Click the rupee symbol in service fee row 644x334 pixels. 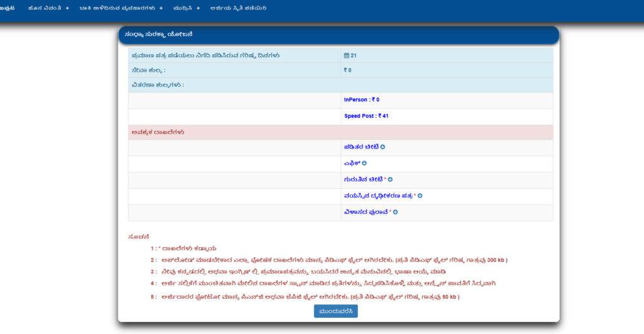pyautogui.click(x=345, y=70)
